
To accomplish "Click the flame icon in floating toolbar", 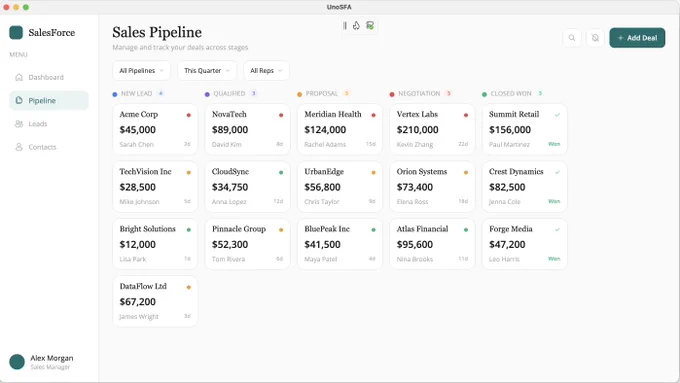I will pos(356,26).
